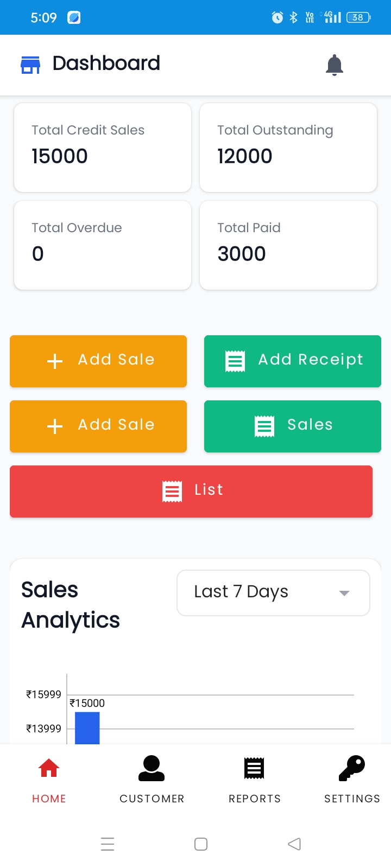Tap the Total Outstanding card showing 12000
The image size is (391, 868).
point(288,147)
